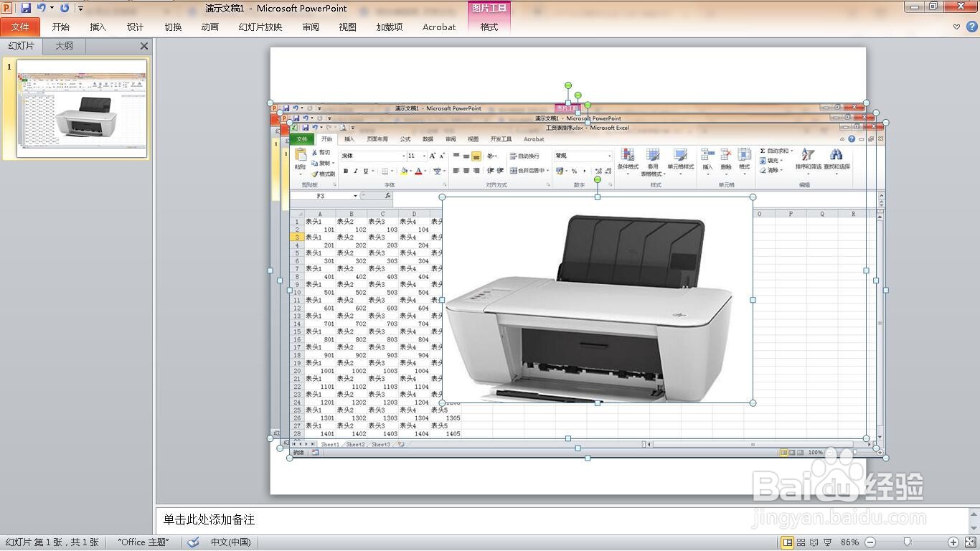
Task: Switch to the PowerPoint 插入 ribbon tab
Action: point(98,27)
